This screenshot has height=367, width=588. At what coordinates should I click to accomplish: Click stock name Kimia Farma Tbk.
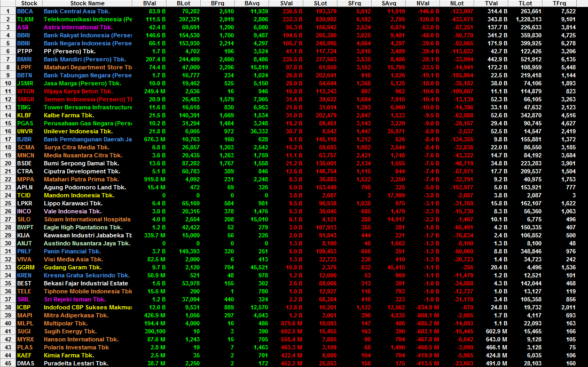[69, 355]
